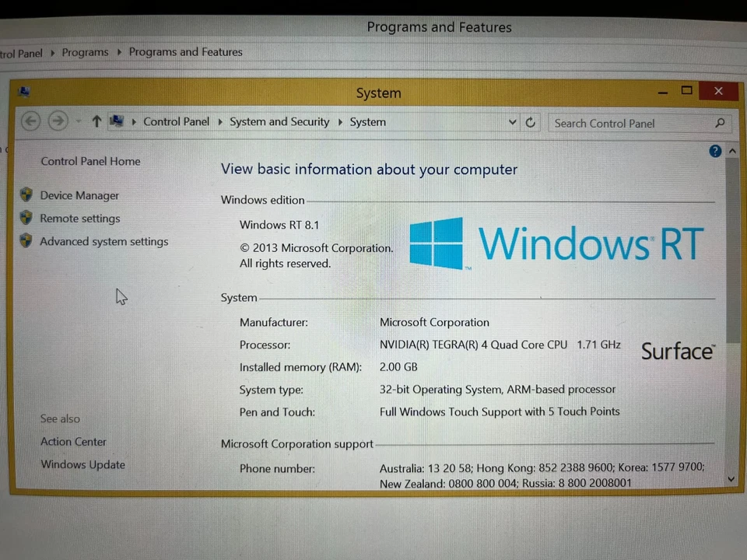Click the computer icon in the address bar
747x560 pixels.
[x=116, y=121]
